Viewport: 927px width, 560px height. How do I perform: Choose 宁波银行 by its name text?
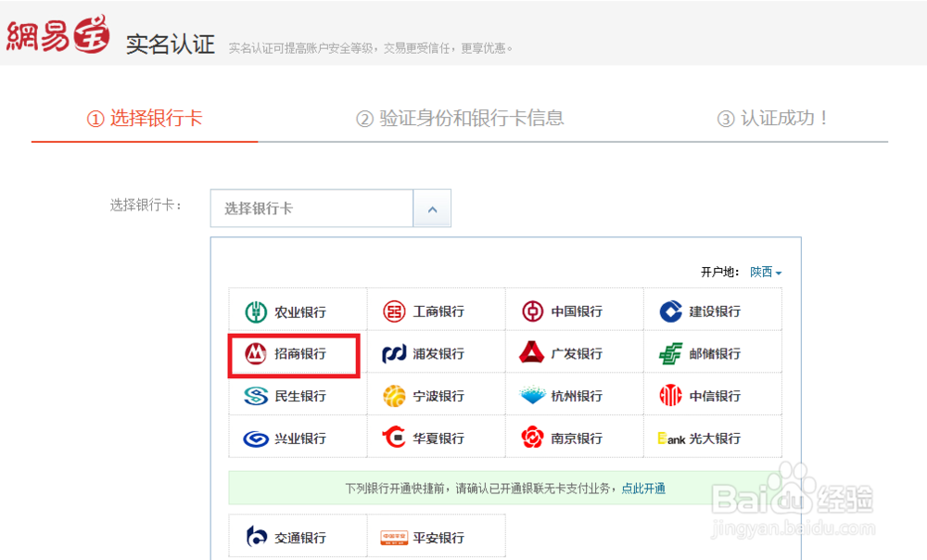[438, 396]
